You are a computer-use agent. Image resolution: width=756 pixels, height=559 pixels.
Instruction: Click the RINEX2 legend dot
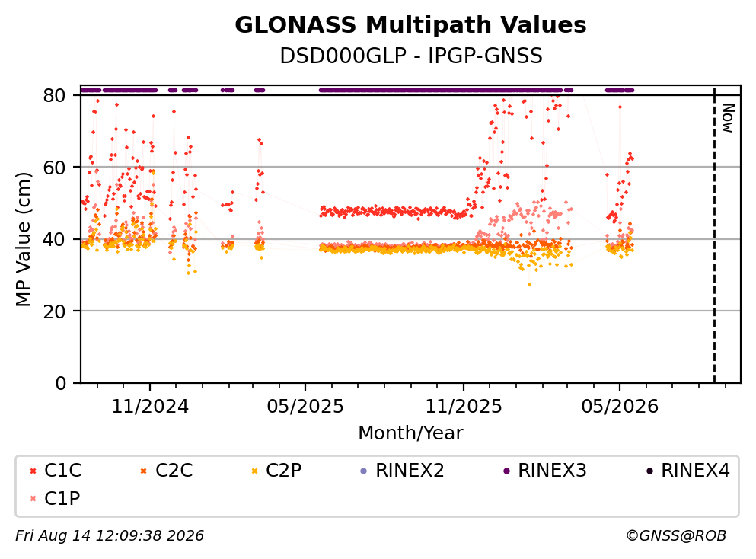(364, 471)
